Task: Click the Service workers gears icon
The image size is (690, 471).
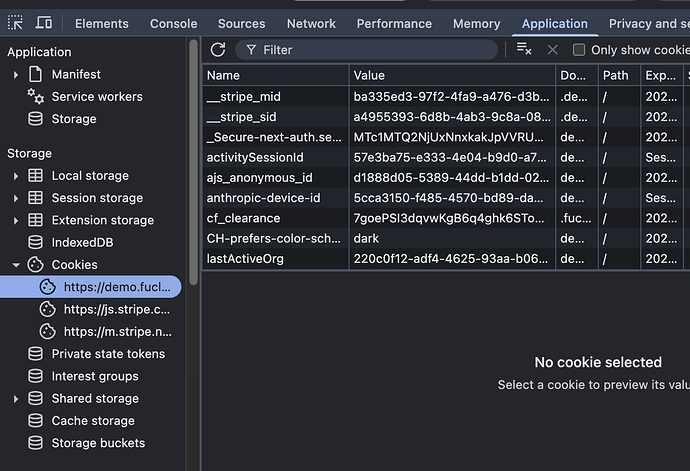Action: (36, 96)
